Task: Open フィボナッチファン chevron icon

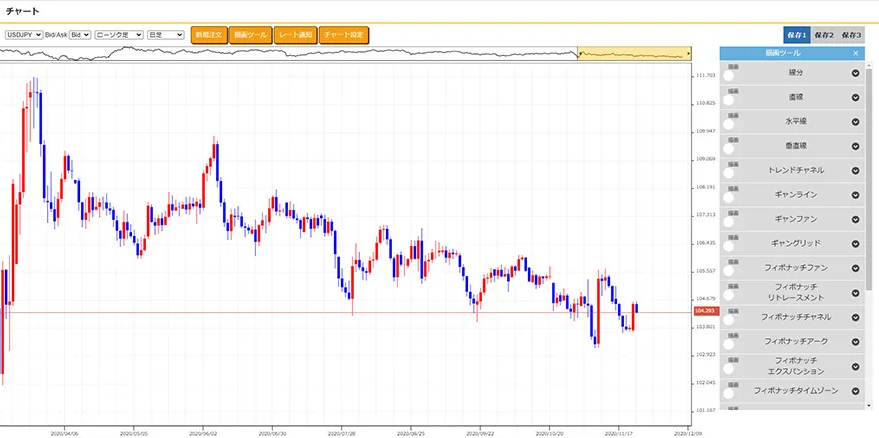Action: coord(855,268)
